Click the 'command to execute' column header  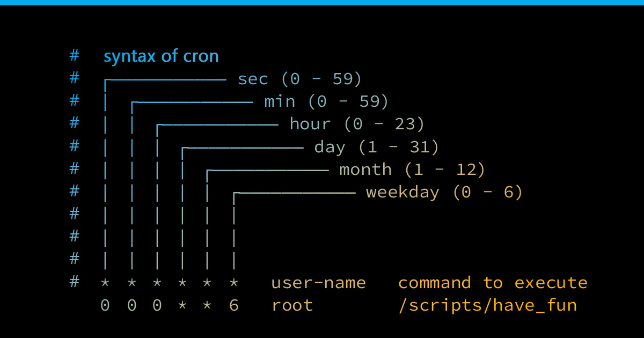click(x=492, y=282)
